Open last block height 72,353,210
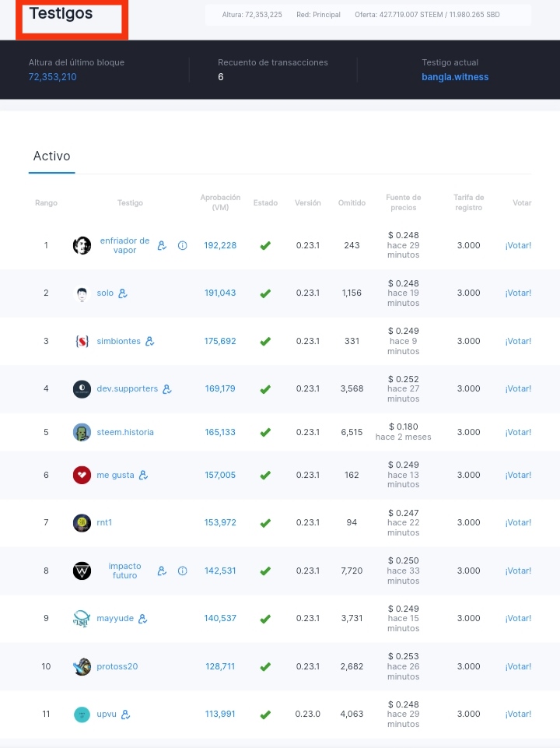 52,77
